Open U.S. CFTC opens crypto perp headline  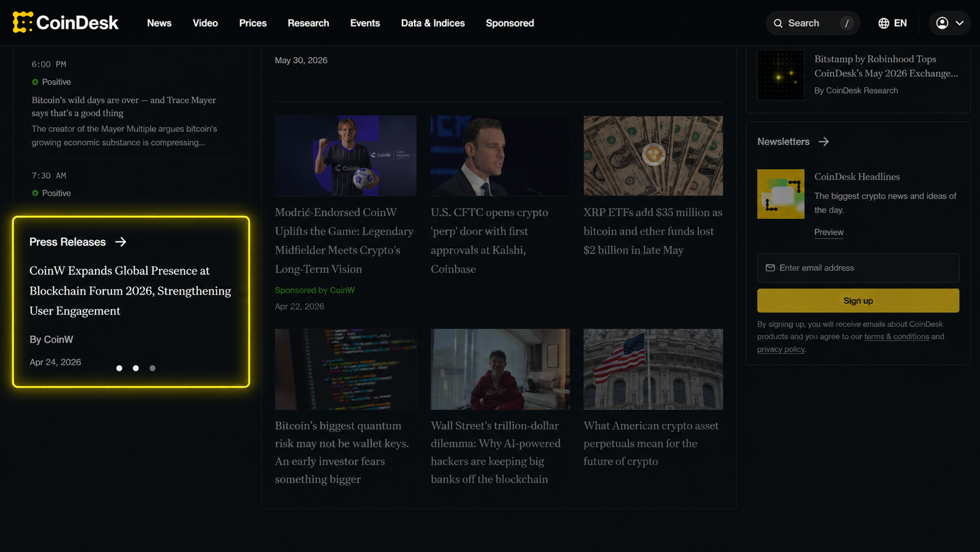pyautogui.click(x=489, y=241)
